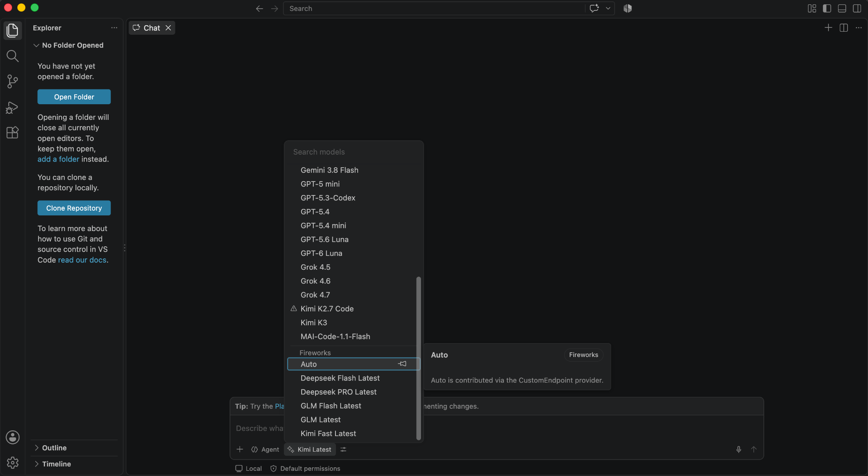Image resolution: width=868 pixels, height=476 pixels.
Task: Toggle the bottom panel
Action: point(842,8)
